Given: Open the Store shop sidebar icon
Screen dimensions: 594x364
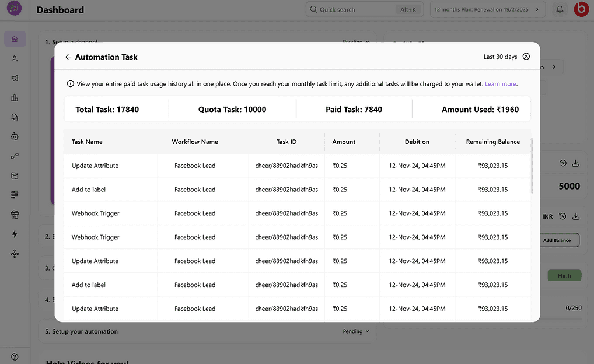Looking at the screenshot, I should click(15, 215).
